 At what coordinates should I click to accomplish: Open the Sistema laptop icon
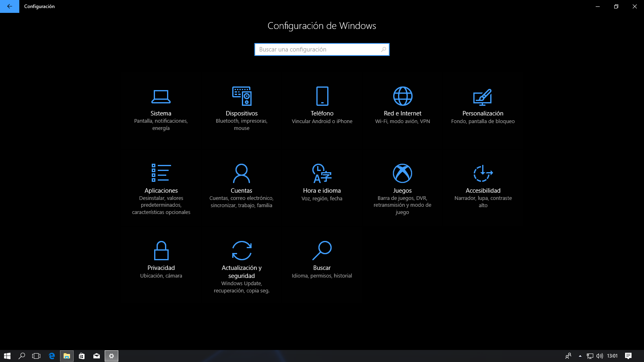click(161, 96)
